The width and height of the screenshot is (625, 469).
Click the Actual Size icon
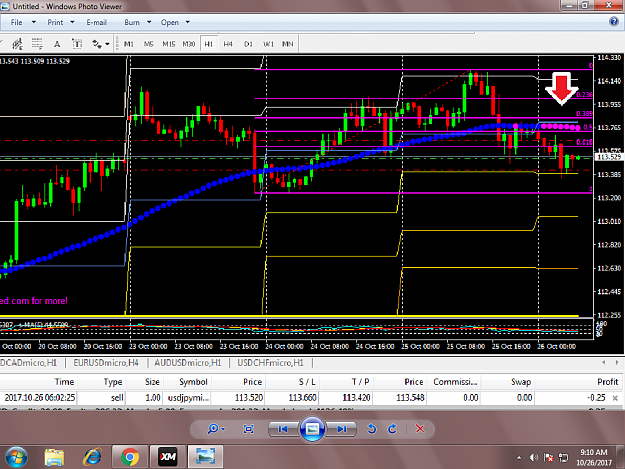(248, 429)
